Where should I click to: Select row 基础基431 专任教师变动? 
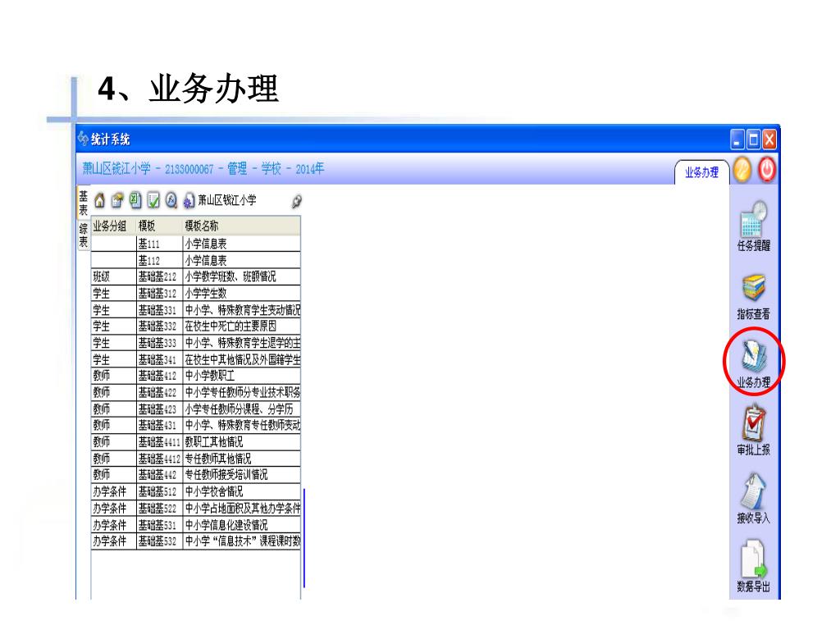point(195,426)
